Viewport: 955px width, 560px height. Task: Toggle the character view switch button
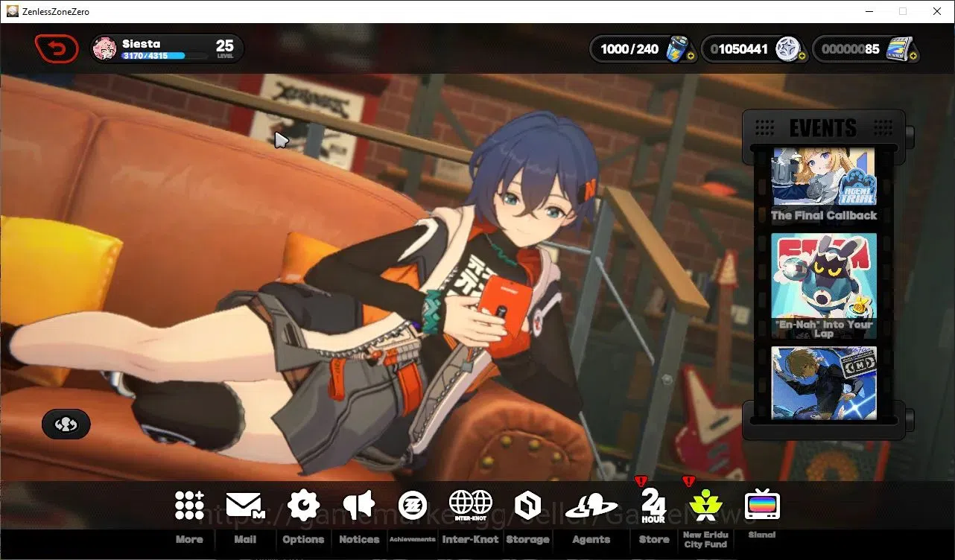tap(66, 424)
